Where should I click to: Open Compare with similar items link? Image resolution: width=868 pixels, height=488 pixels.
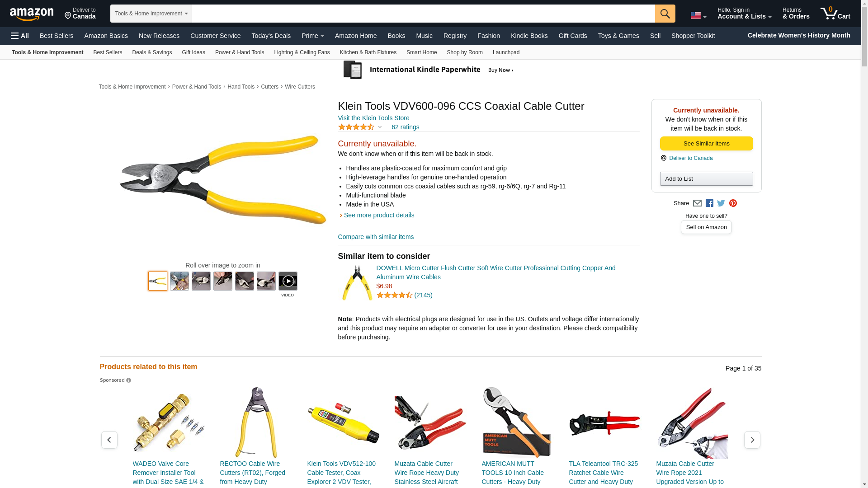[376, 237]
